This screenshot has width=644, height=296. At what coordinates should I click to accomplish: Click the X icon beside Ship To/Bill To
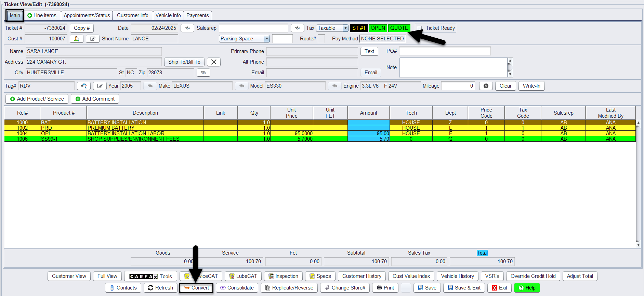point(214,62)
